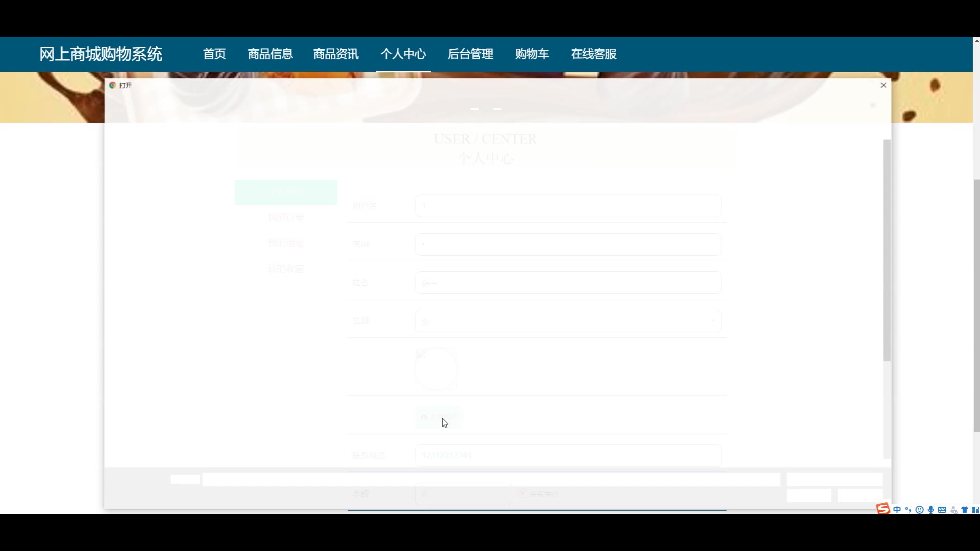Open the soft keyboard icon
This screenshot has height=551, width=980.
(942, 510)
